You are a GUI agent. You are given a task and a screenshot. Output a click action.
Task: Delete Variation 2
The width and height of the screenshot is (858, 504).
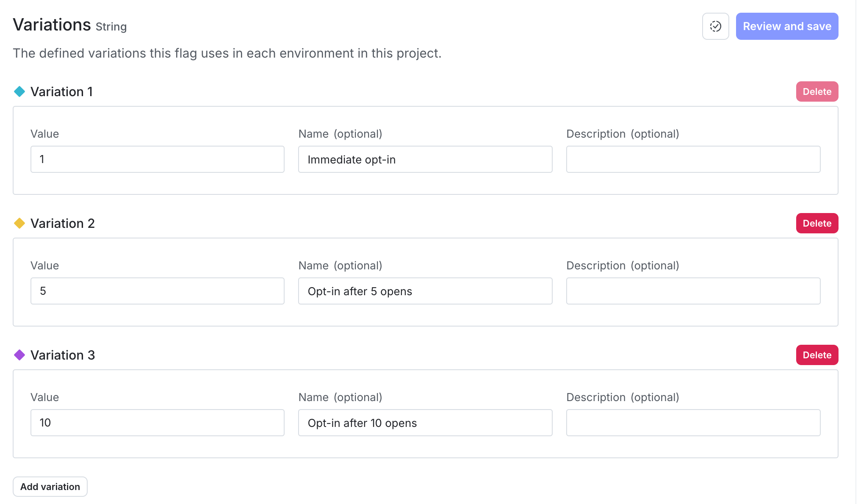point(816,223)
